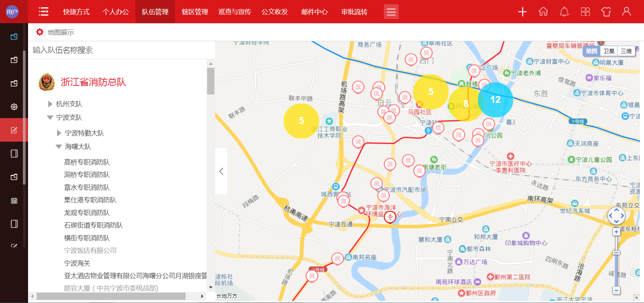644x303 pixels.
Task: Select 集仕港专职消防队
Action: pos(90,200)
